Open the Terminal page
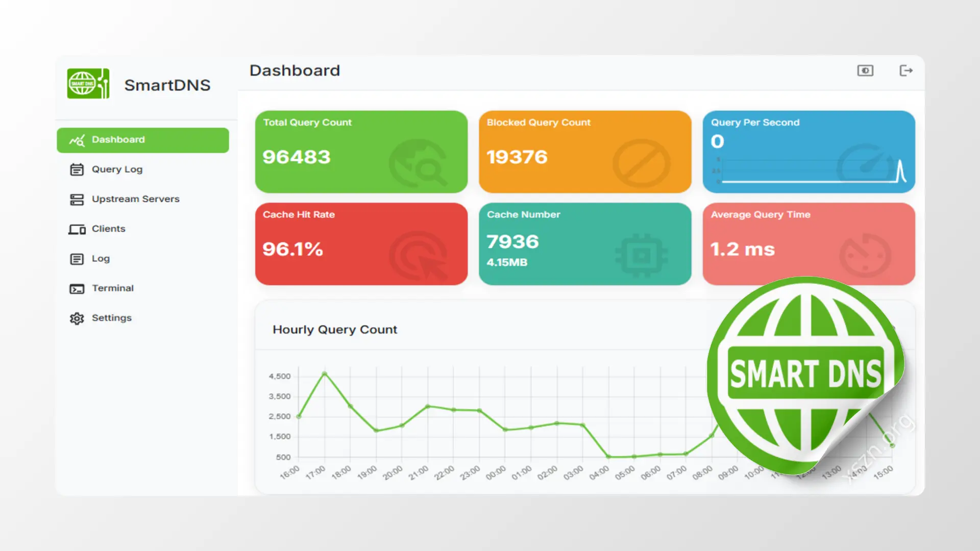The image size is (980, 551). [x=143, y=288]
